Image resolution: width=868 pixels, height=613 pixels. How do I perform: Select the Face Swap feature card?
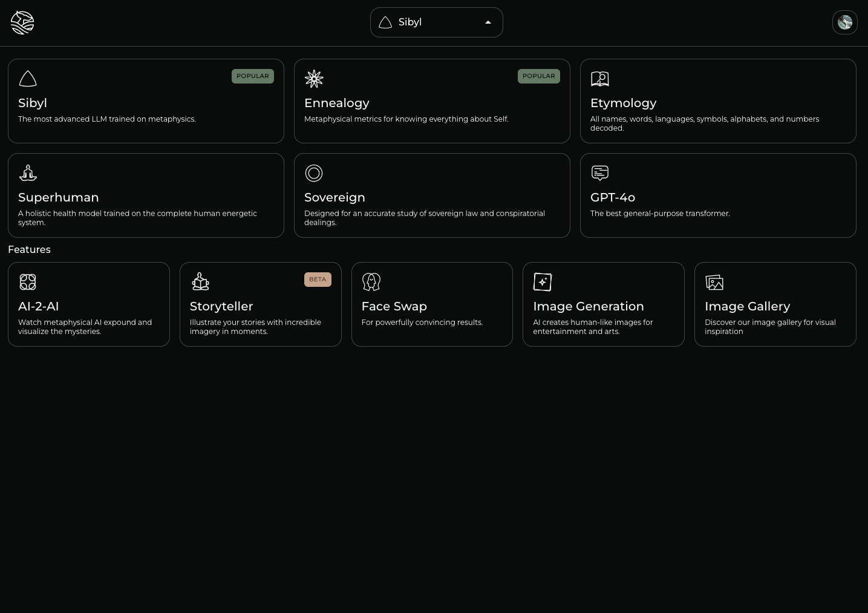[x=432, y=304]
